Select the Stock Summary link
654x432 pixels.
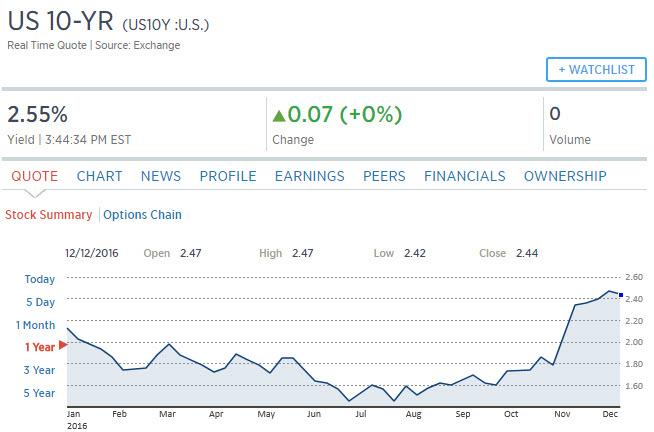tap(48, 215)
